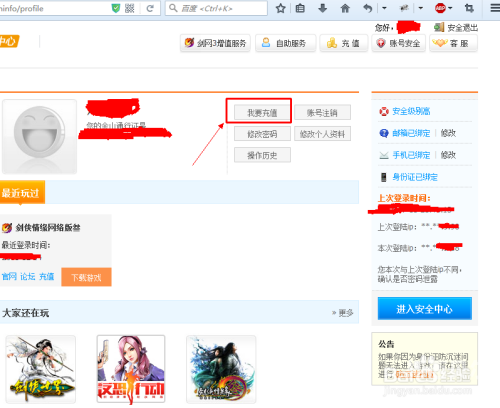Screen dimensions: 500x408
Task: Click the search magnifier icon
Action: (173, 8)
